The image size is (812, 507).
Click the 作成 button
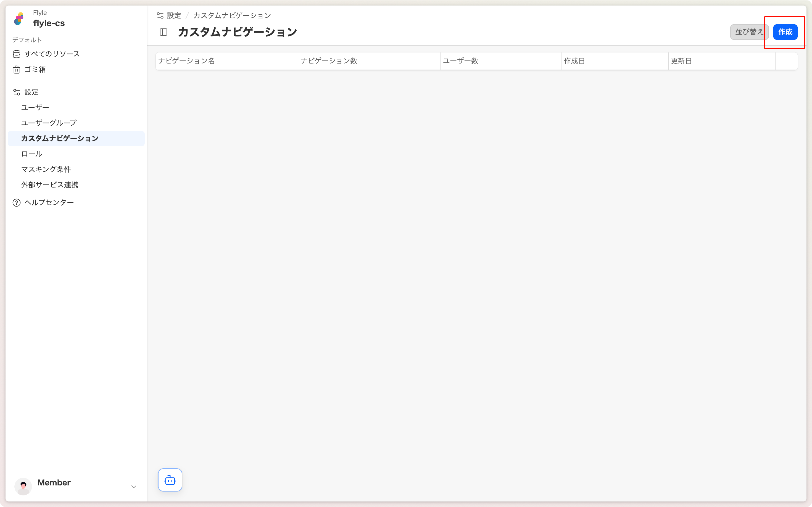point(785,32)
